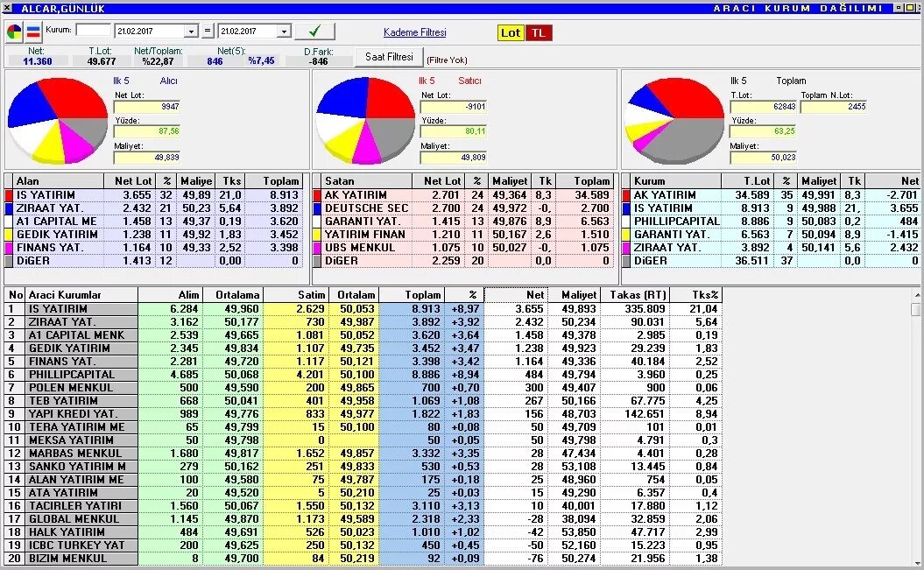Select PHILLIPCAPITAL row in Kurum table
Screen dimensions: 924x570
tap(773, 222)
